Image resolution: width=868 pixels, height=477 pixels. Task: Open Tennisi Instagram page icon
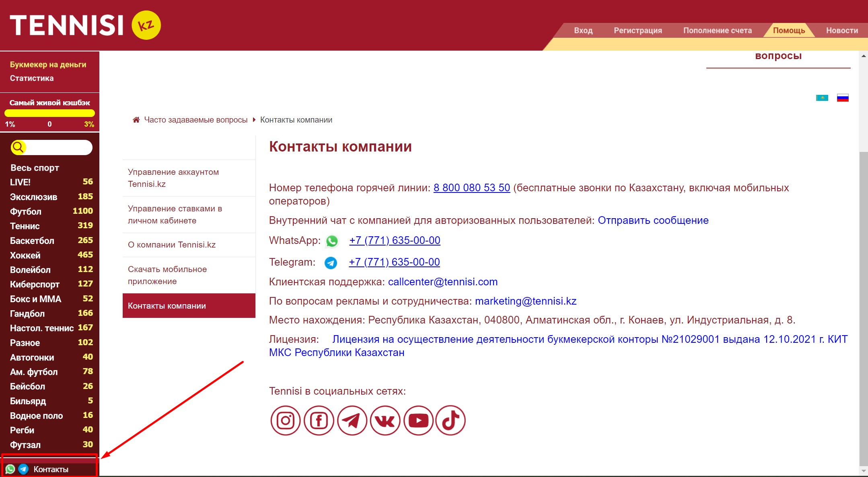[286, 420]
